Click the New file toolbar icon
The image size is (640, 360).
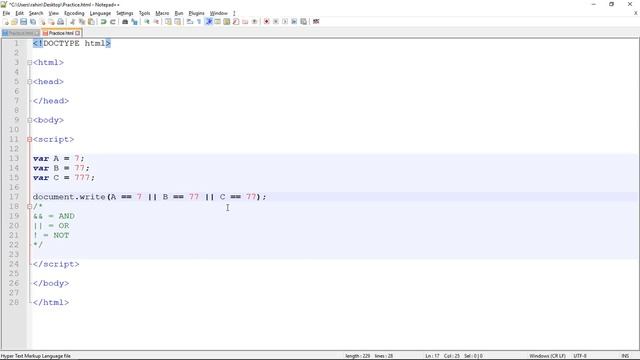tap(5, 22)
